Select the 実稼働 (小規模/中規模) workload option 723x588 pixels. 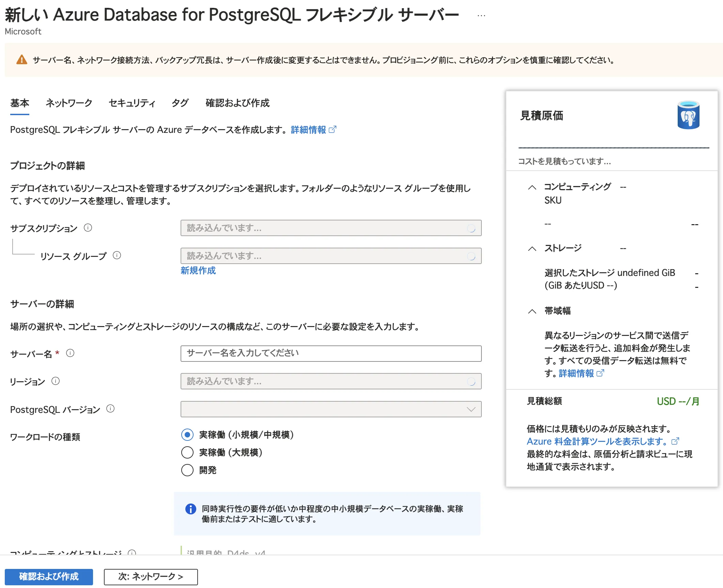(x=187, y=435)
